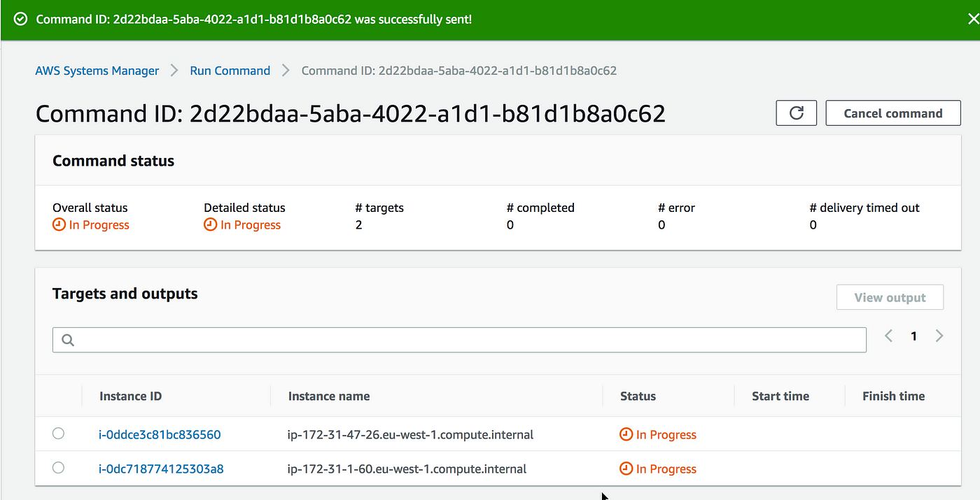Select radio button for i-0ddce3c81bc836560
Image resolution: width=980 pixels, height=500 pixels.
point(58,434)
